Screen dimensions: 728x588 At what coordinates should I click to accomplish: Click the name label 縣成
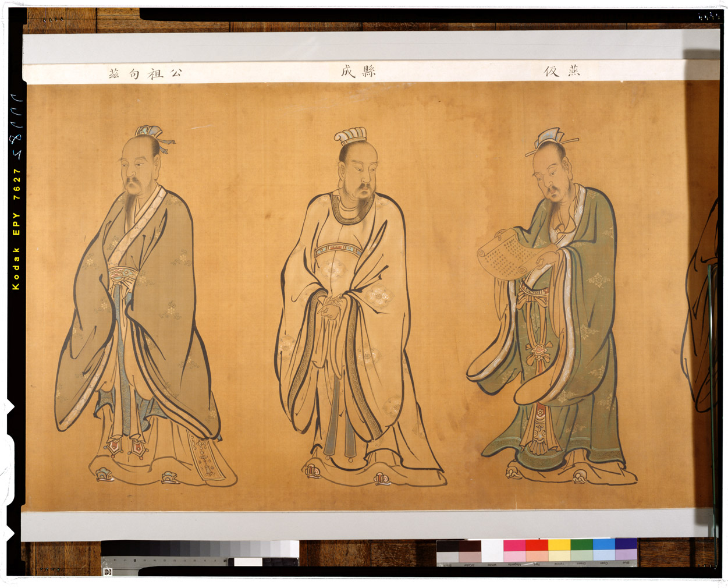(358, 72)
